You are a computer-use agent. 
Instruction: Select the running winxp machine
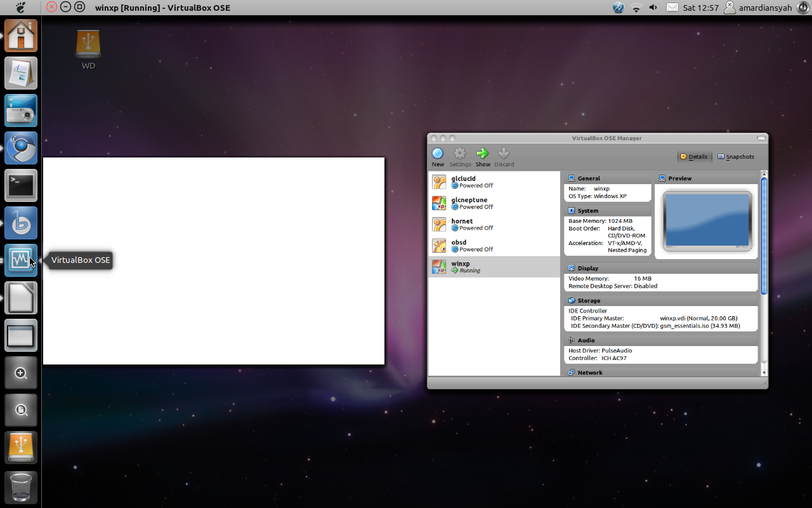[x=494, y=267]
